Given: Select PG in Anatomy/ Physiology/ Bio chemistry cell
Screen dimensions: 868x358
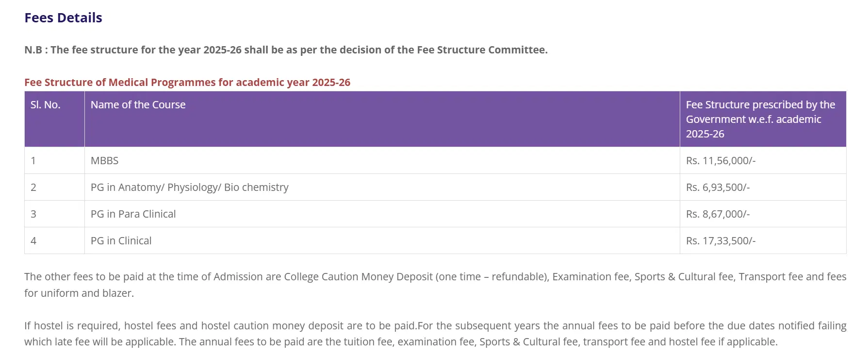Looking at the screenshot, I should coord(189,188).
